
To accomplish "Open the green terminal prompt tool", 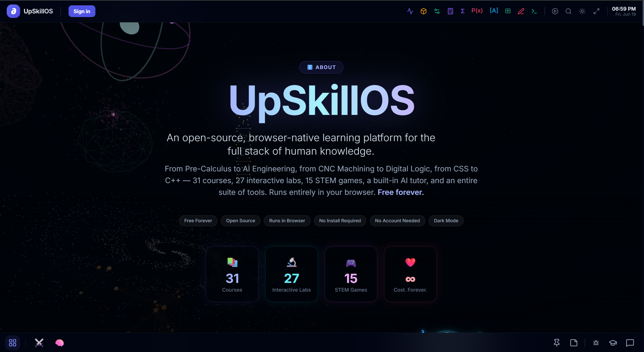I will 534,11.
